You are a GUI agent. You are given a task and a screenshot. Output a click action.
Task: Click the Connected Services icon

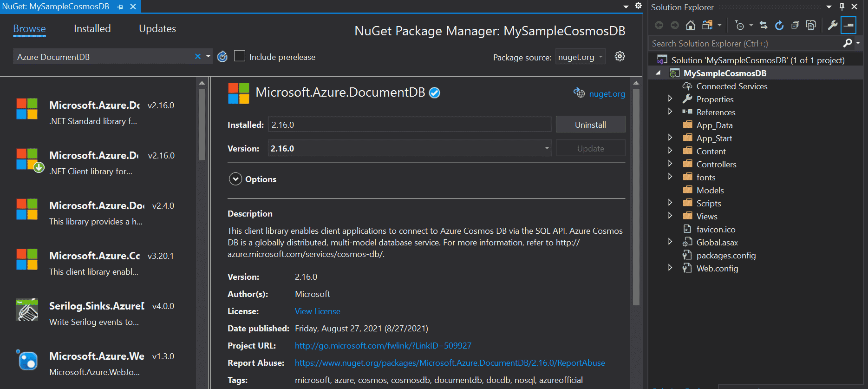coord(687,86)
